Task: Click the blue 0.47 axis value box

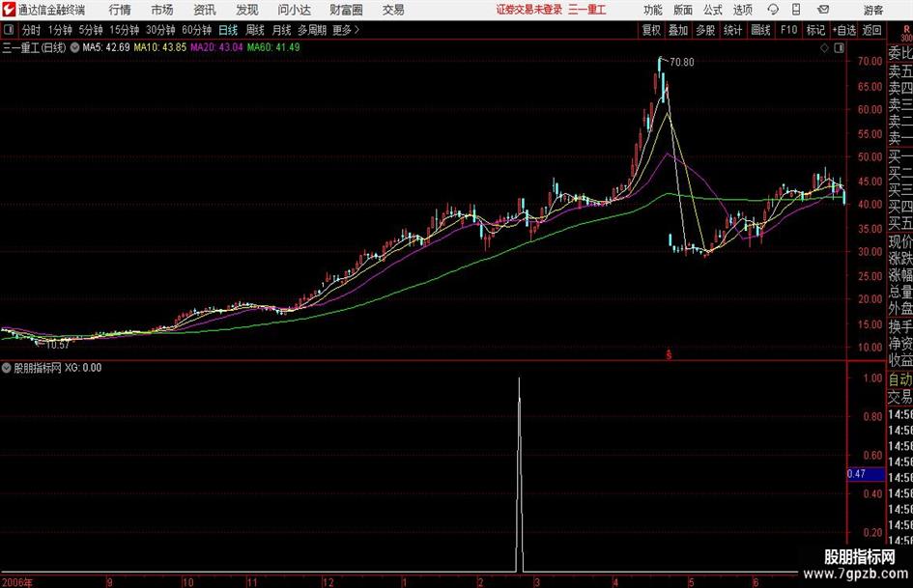Action: point(866,474)
